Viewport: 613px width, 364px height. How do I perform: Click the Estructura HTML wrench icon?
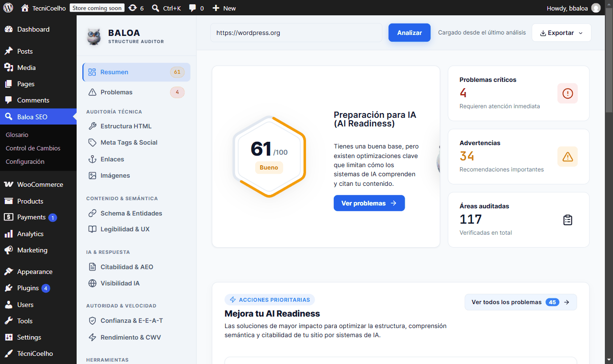click(92, 126)
